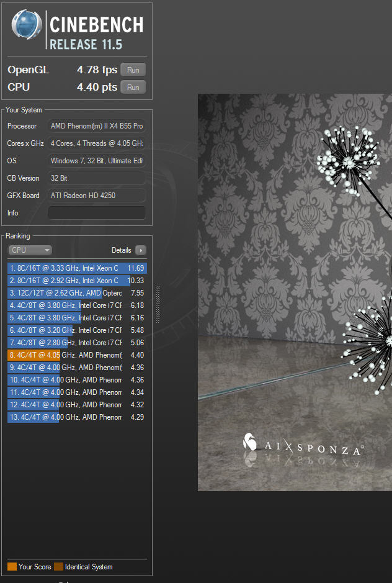Click the Cinebench globe logo icon
Image resolution: width=392 pixels, height=583 pixels.
tap(27, 25)
